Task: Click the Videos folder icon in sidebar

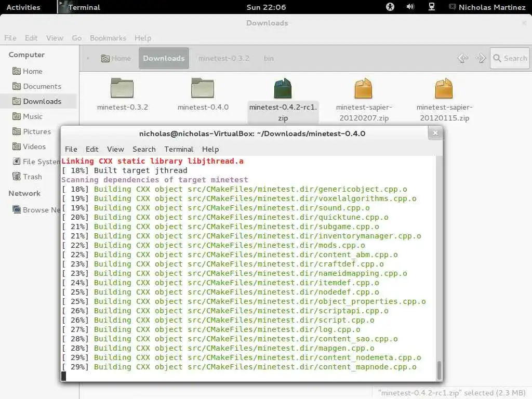Action: (x=16, y=146)
